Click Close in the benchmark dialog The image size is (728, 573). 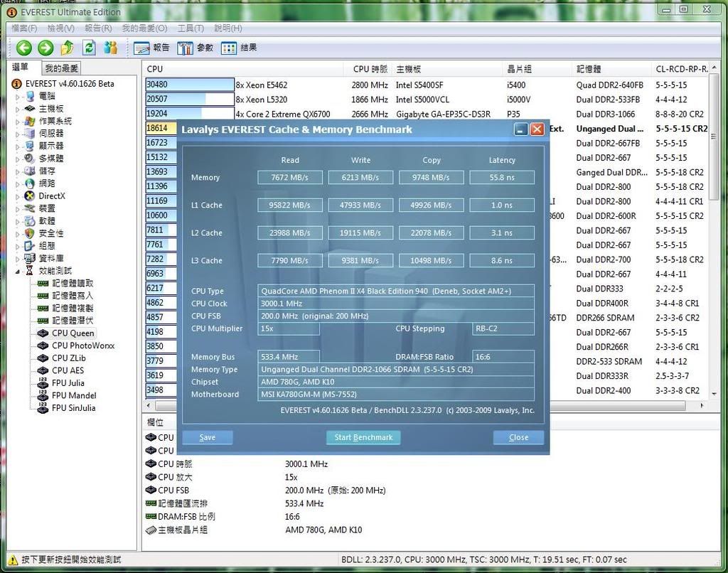(518, 437)
